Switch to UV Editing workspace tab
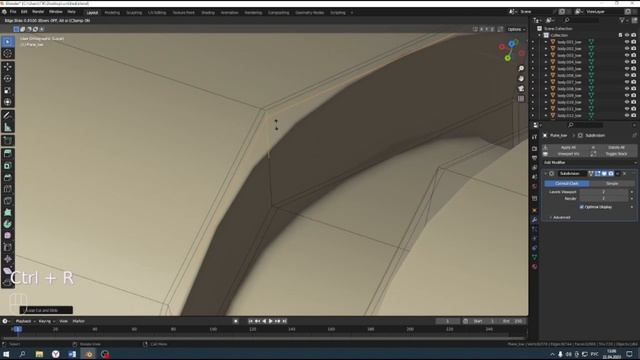 tap(157, 13)
